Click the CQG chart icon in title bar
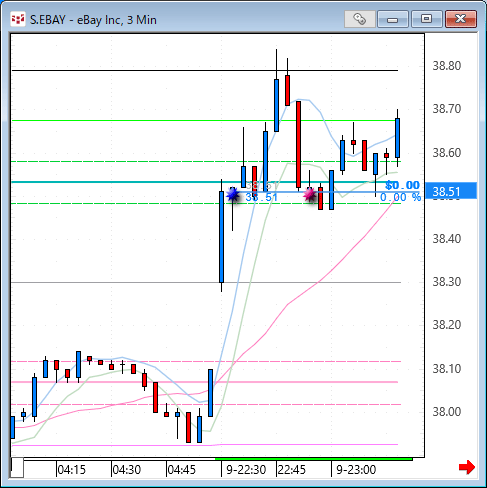 coord(18,19)
